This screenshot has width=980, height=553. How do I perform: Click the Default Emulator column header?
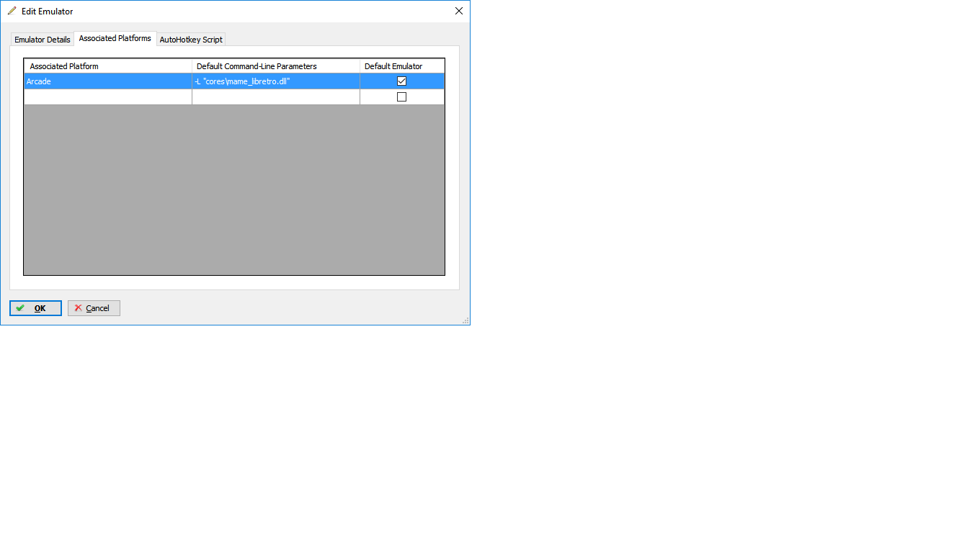pos(402,66)
